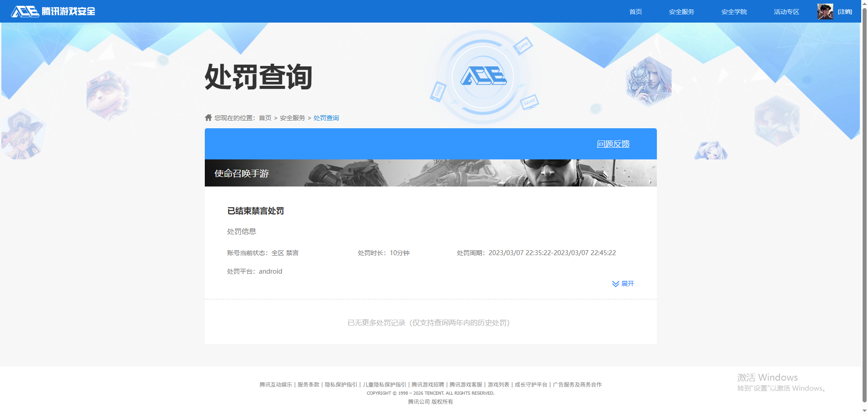The height and width of the screenshot is (415, 868).
Task: Click the 腾讯游戏安全 ACE logo
Action: click(53, 11)
